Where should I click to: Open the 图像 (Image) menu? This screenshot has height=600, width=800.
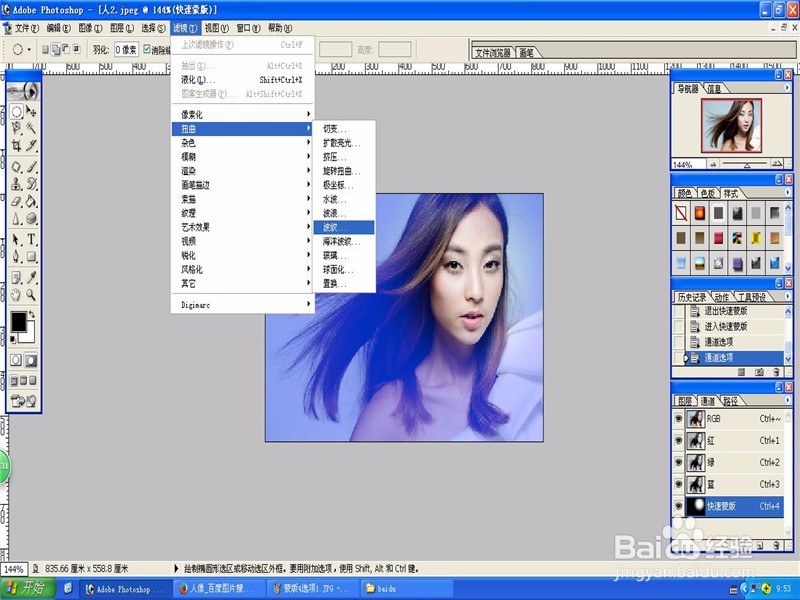tap(90, 28)
